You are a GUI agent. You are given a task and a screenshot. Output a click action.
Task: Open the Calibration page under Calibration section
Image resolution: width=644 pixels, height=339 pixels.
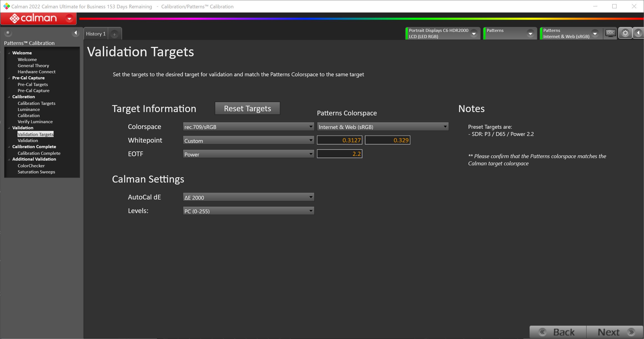(x=29, y=115)
